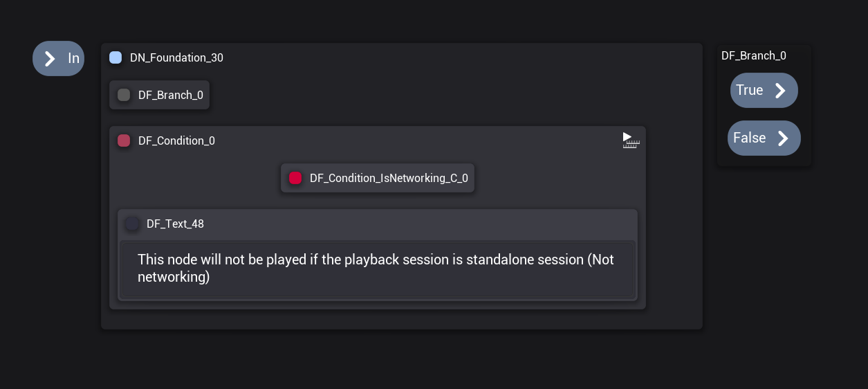Select the DF_Condition_IsNetworking_C_0 label

point(389,179)
